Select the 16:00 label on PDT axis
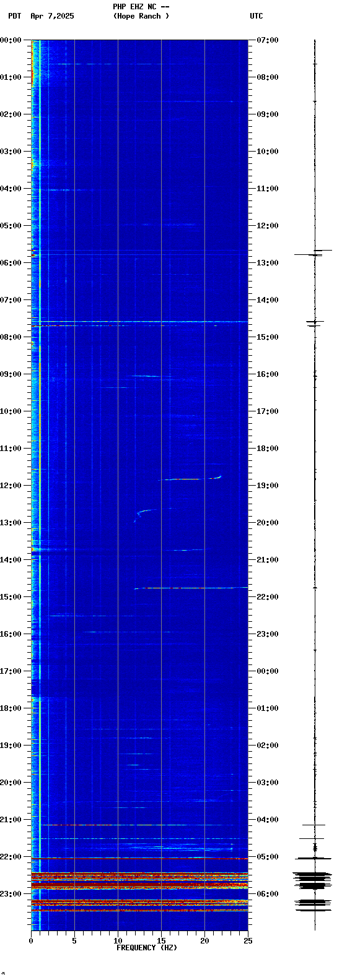Screen dimensions: 342x980 (x=11, y=634)
